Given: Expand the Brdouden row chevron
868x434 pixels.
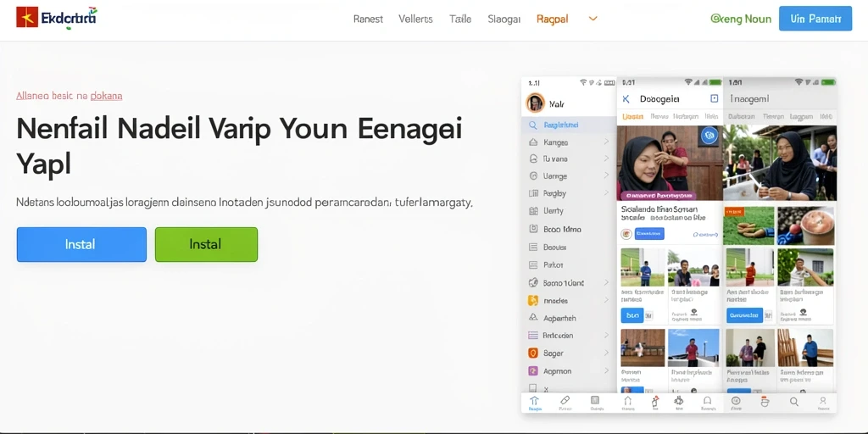Looking at the screenshot, I should [x=606, y=336].
